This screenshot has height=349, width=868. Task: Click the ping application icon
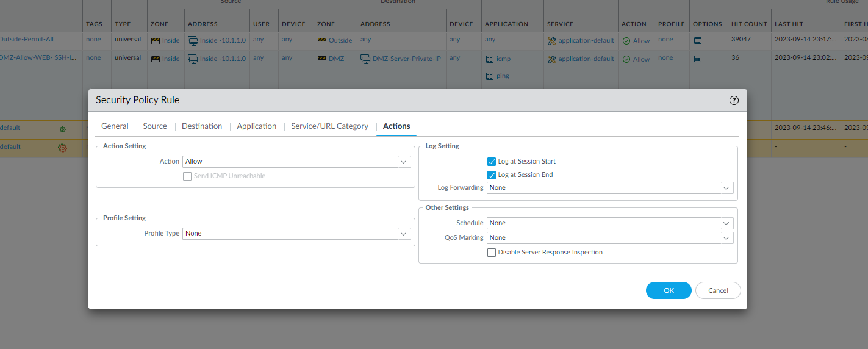pos(490,76)
